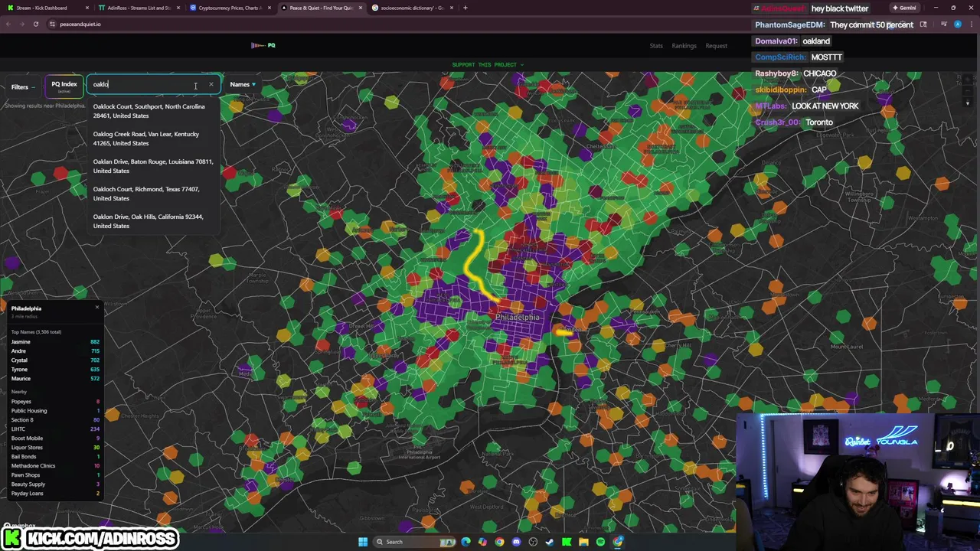Go back with the browser arrow
Screen dimensions: 980x551
pos(8,24)
